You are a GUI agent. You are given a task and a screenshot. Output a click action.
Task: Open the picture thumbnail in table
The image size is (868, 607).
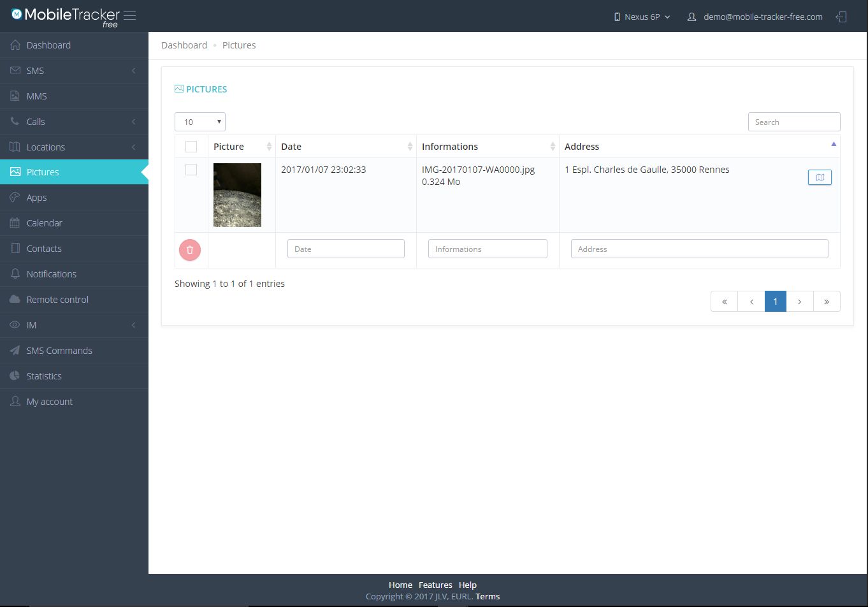[x=237, y=195]
